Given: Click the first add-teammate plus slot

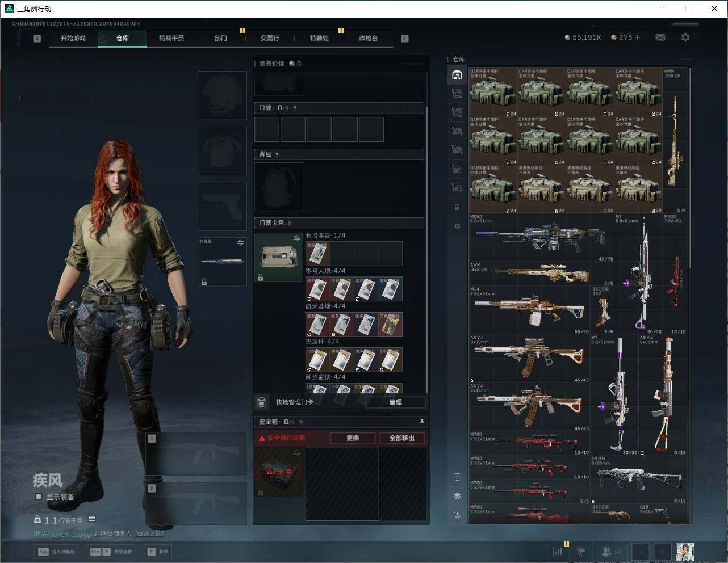Looking at the screenshot, I should 641,551.
